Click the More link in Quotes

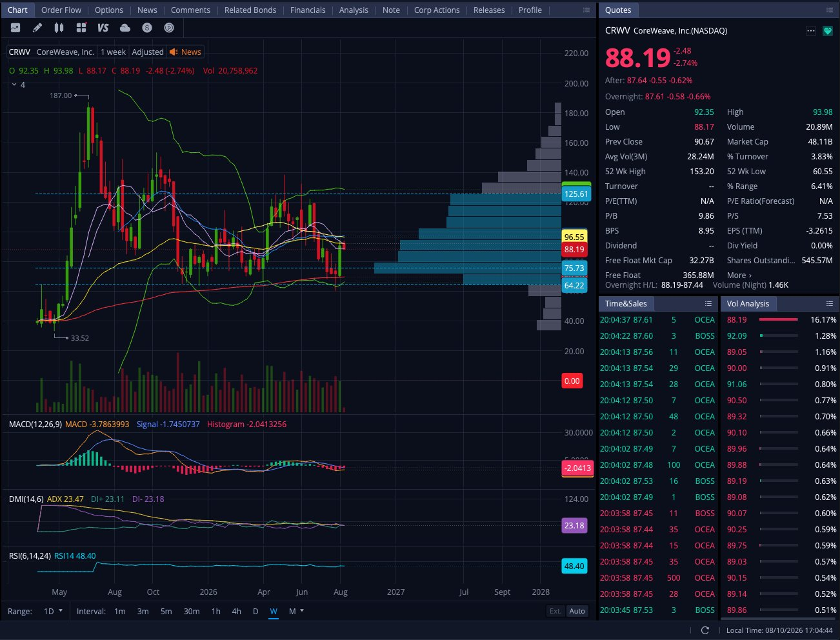click(x=739, y=275)
